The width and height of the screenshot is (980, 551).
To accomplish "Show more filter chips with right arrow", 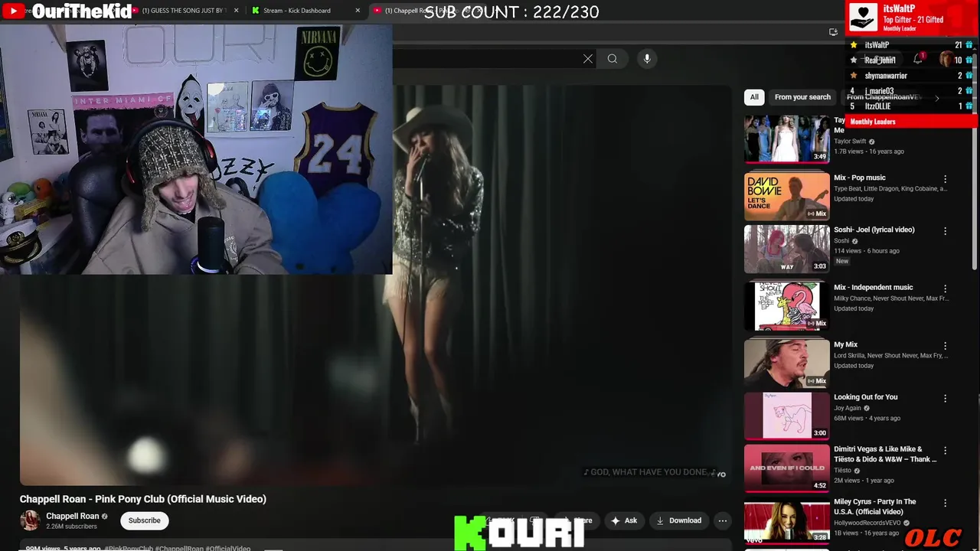I will [x=936, y=98].
